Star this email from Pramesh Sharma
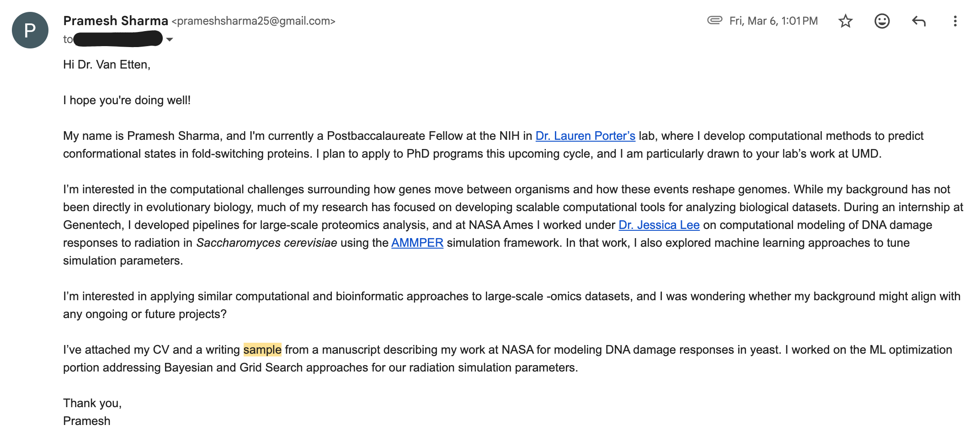The image size is (980, 446). point(845,21)
